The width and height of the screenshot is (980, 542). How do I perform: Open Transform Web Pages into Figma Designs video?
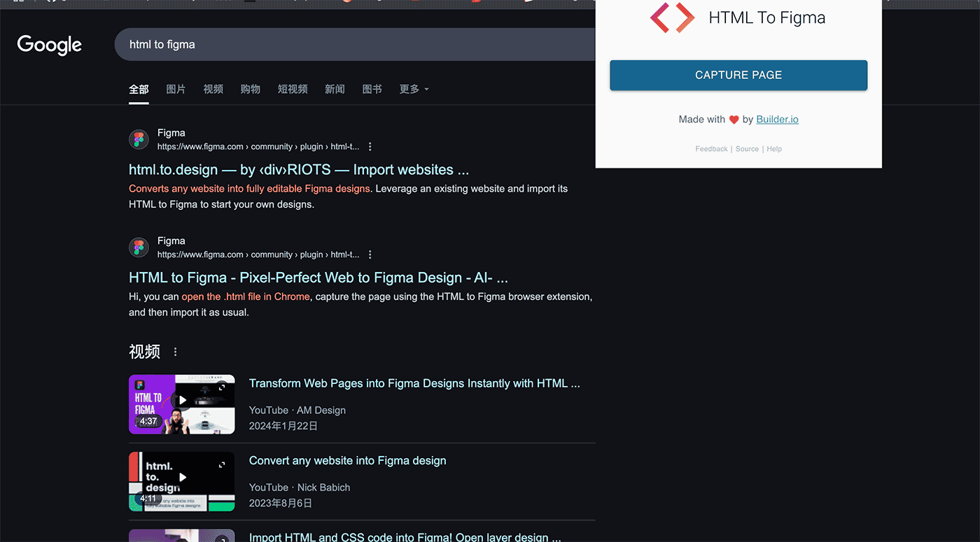414,383
